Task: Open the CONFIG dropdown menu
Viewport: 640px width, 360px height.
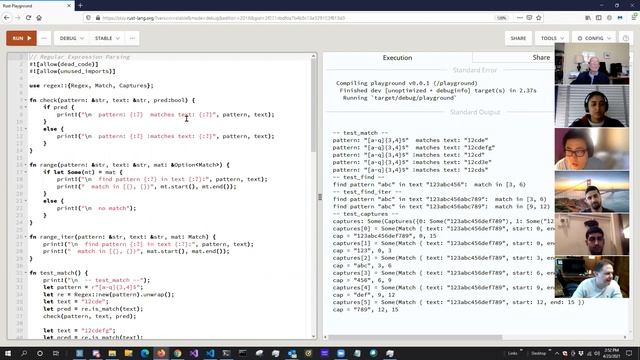Action: click(x=594, y=38)
